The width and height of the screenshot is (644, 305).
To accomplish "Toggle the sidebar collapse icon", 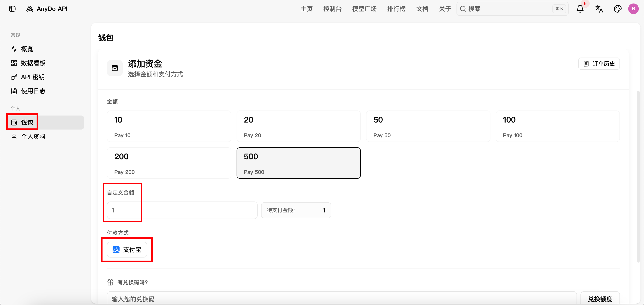I will point(12,9).
